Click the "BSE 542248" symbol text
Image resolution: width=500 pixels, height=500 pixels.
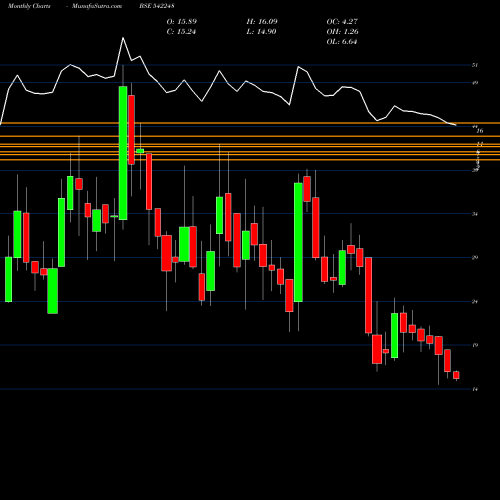157,6
